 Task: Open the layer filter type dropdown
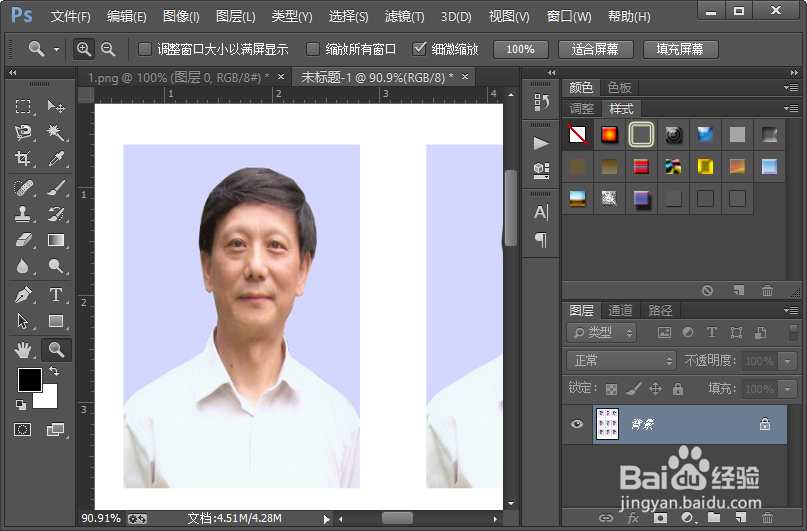point(602,333)
